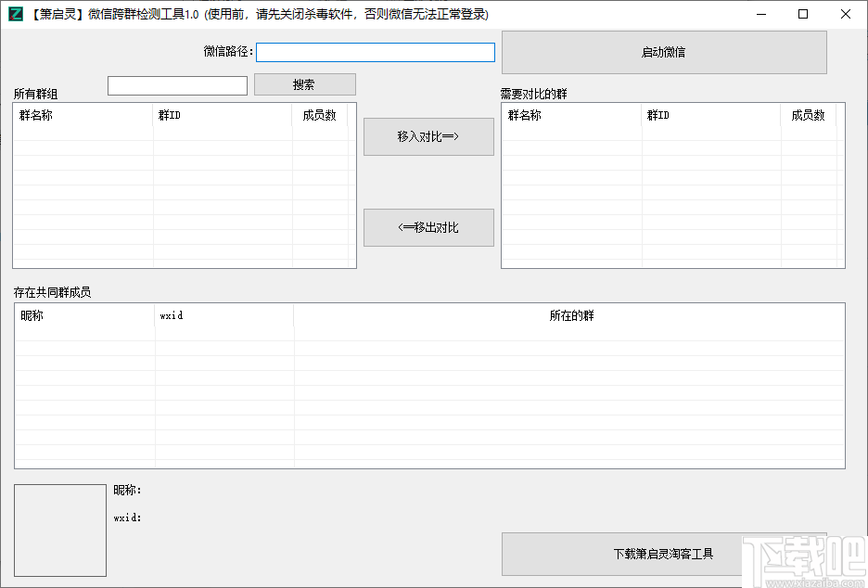Viewport: 868px width, 588px height.
Task: Click the 成员数 column header in left list
Action: click(x=320, y=115)
